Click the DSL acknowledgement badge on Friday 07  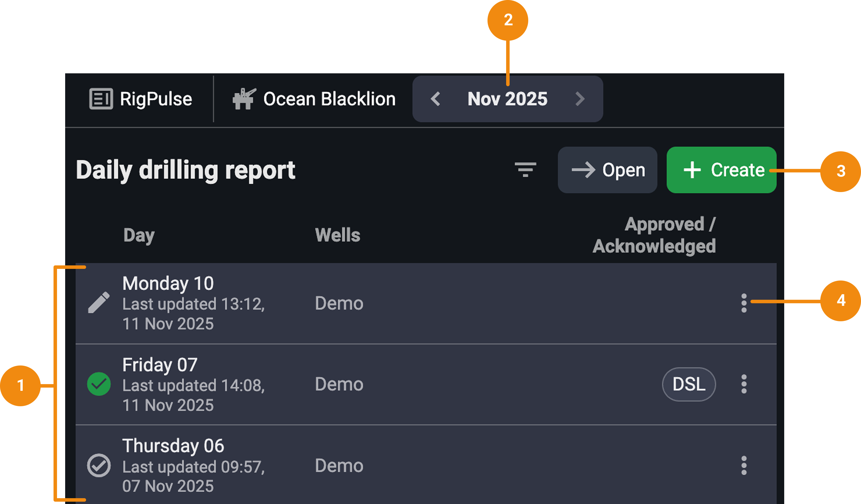pos(689,384)
